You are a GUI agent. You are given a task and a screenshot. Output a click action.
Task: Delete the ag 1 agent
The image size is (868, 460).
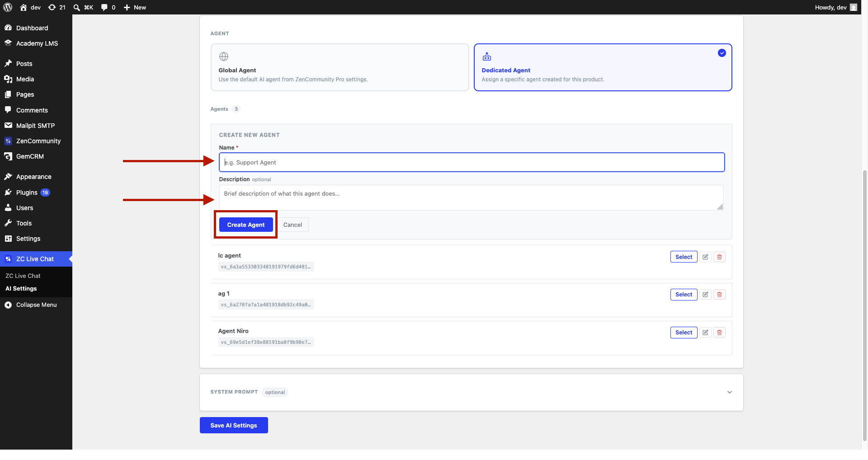(x=720, y=295)
